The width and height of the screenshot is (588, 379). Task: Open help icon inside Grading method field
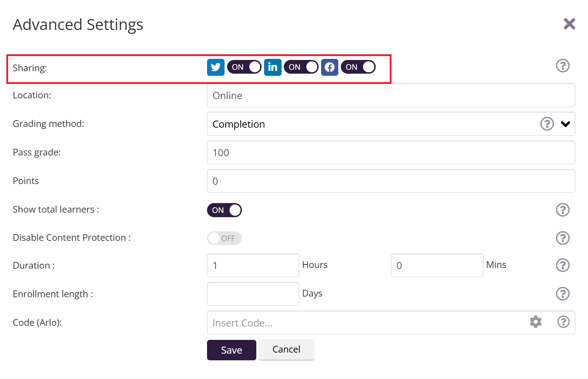coord(547,124)
